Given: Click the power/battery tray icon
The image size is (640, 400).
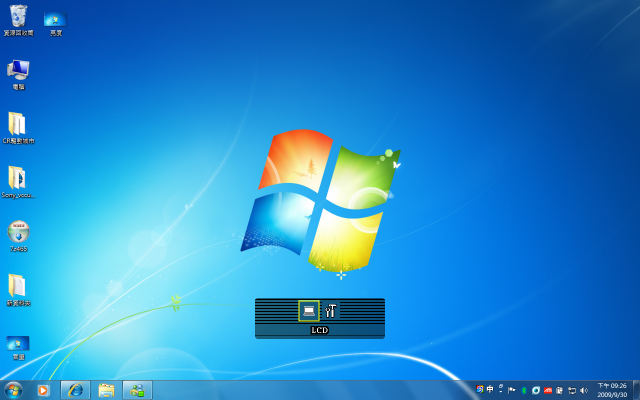Looking at the screenshot, I should click(x=560, y=391).
